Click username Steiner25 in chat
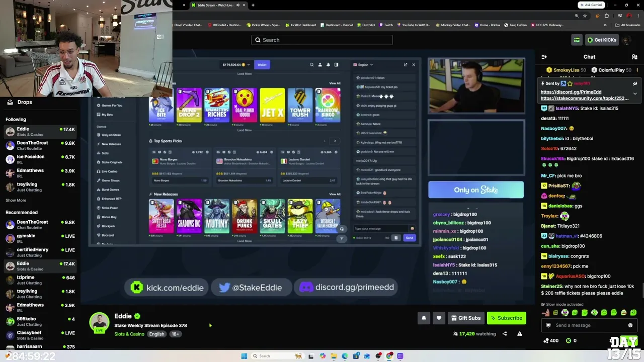 point(552,287)
